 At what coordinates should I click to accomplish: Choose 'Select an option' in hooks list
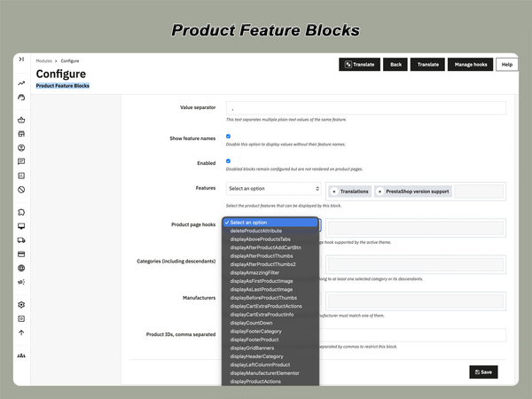pos(270,223)
